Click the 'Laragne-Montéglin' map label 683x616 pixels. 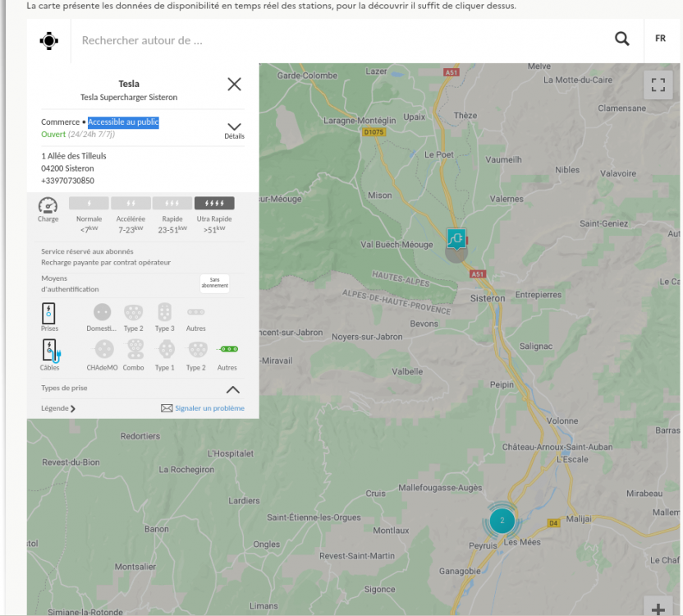pos(360,121)
